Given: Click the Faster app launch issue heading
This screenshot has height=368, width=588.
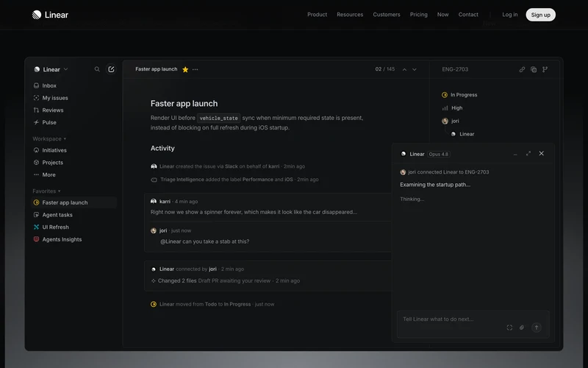Looking at the screenshot, I should (184, 104).
